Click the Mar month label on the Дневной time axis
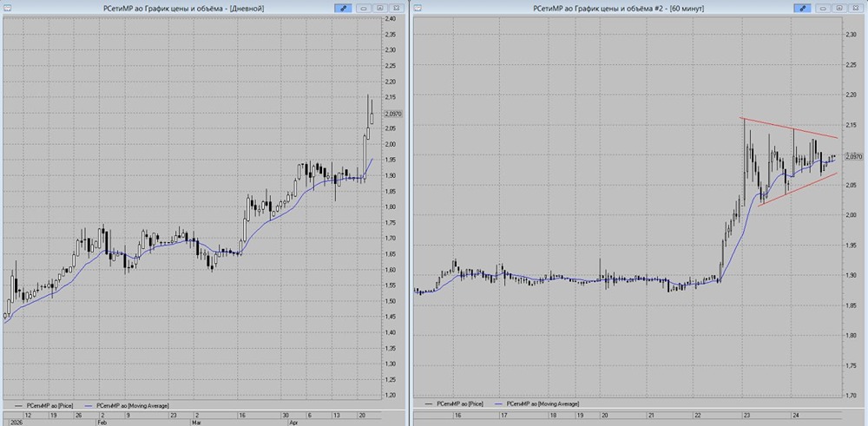Screen dimensions: 868x426 [196, 422]
